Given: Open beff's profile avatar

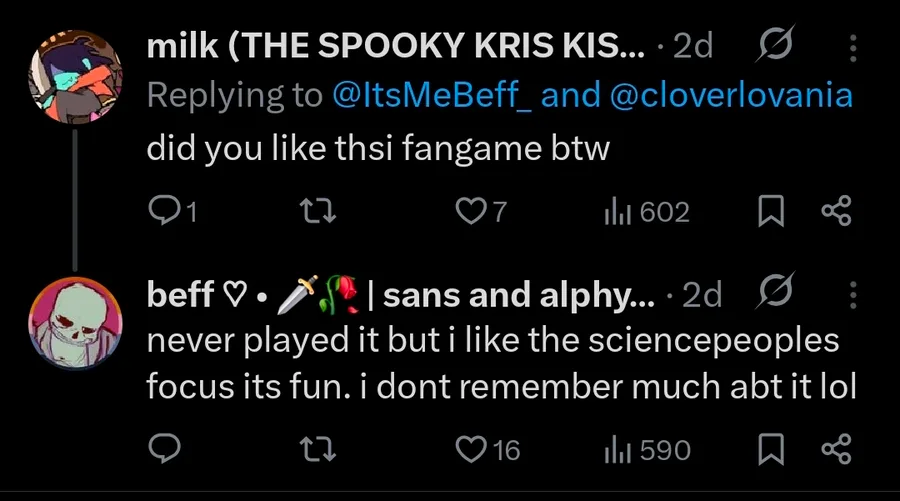Looking at the screenshot, I should 75,321.
